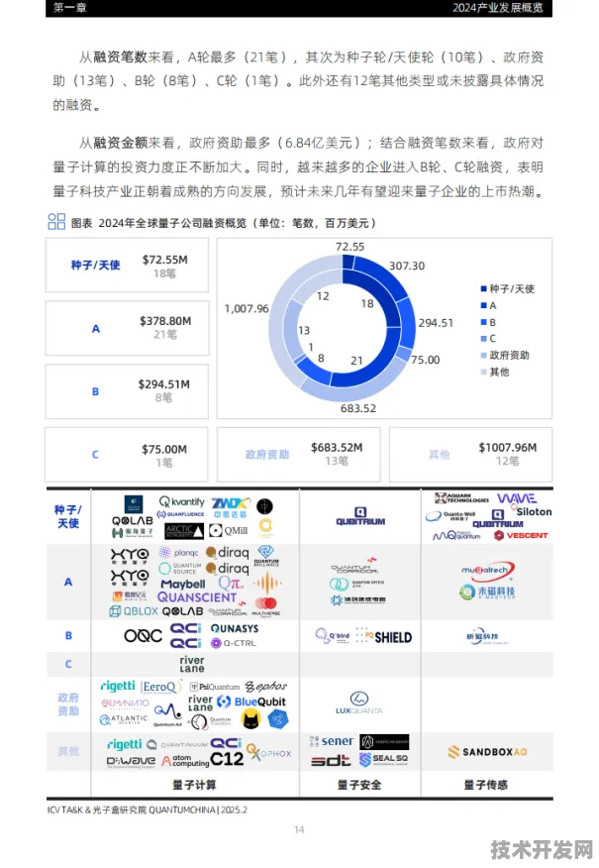Select the B legend color square
The image size is (599, 868).
tap(483, 322)
